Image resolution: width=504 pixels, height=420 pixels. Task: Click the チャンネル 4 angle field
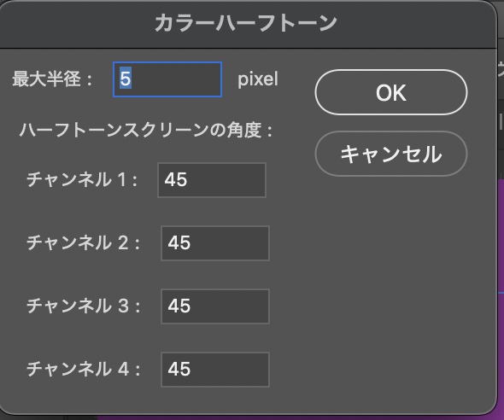(214, 370)
